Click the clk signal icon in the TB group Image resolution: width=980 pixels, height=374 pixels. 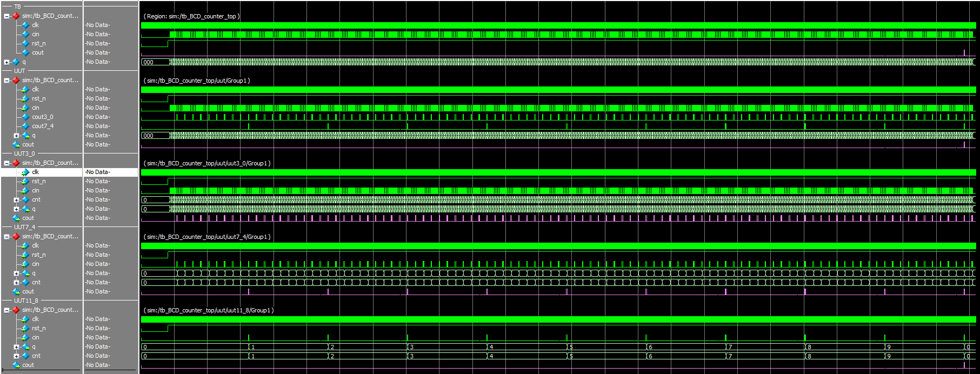point(25,25)
